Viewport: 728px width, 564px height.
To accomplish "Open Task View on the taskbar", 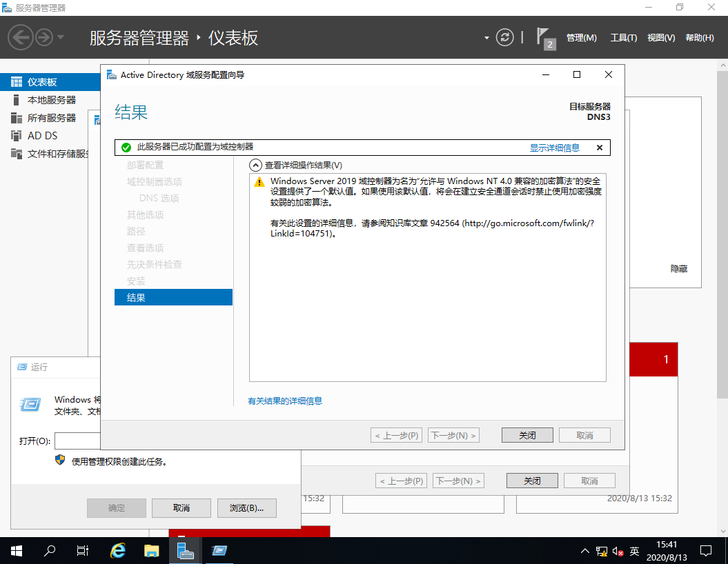I will coord(82,550).
